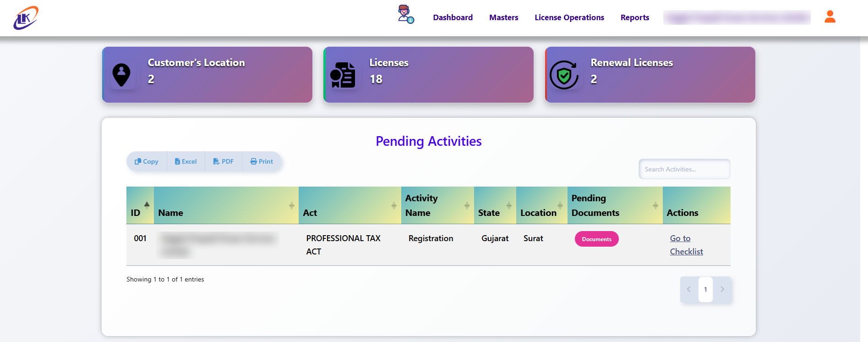Viewport: 868px width, 342px height.
Task: Open the License Operations menu
Action: (x=569, y=17)
